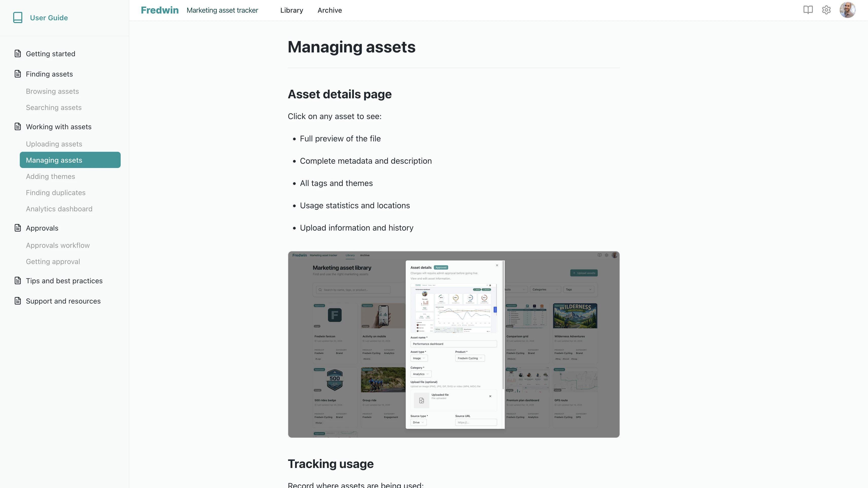Click the document icon beside Finding assets
Screen dimensions: 868x488
[x=18, y=73]
